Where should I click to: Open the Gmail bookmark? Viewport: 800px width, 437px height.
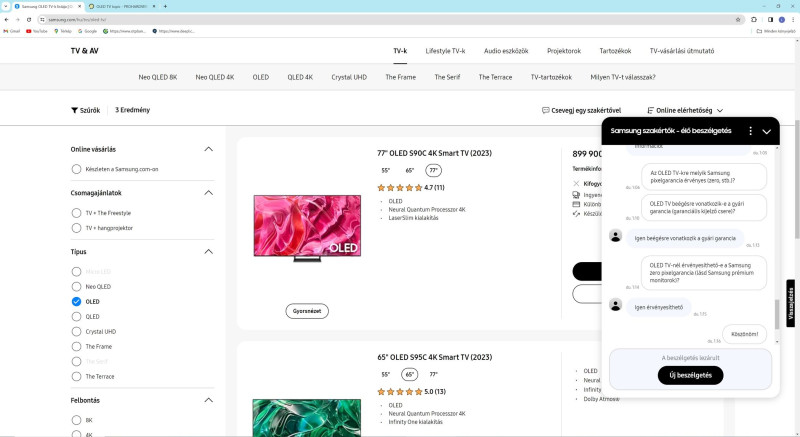[x=12, y=31]
